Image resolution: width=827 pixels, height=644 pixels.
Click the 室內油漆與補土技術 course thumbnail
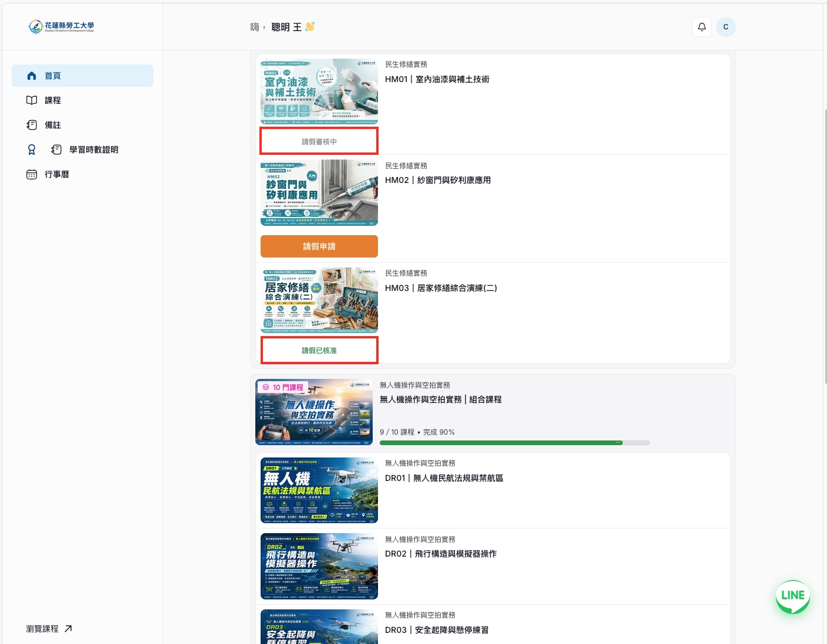[319, 91]
